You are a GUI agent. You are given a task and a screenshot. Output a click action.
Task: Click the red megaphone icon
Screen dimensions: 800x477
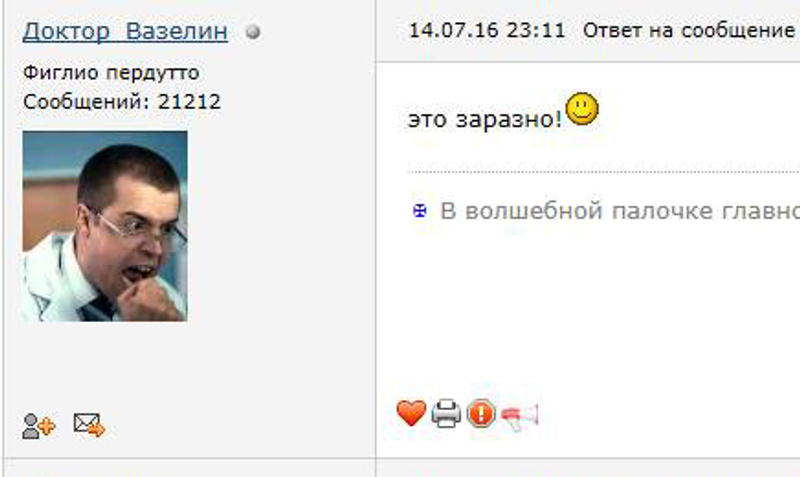[x=519, y=416]
